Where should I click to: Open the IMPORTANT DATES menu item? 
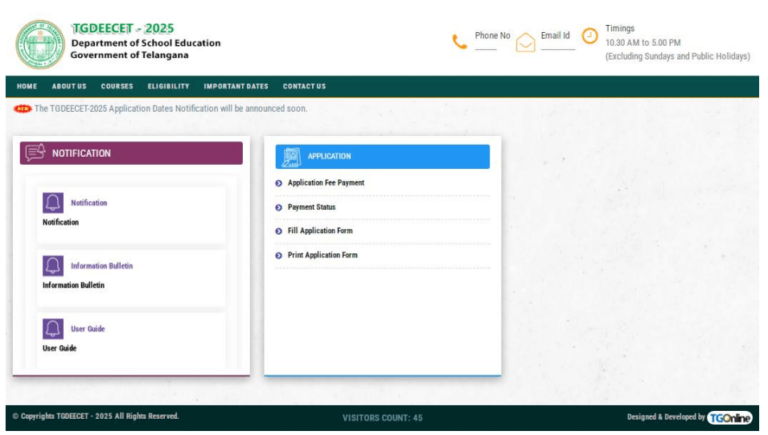click(x=236, y=86)
